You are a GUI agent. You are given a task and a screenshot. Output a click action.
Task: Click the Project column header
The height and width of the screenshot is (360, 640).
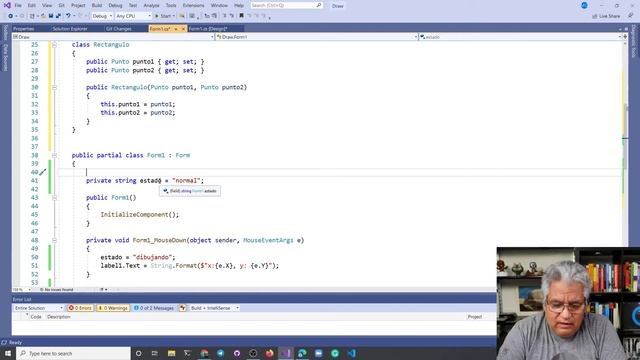coord(475,317)
